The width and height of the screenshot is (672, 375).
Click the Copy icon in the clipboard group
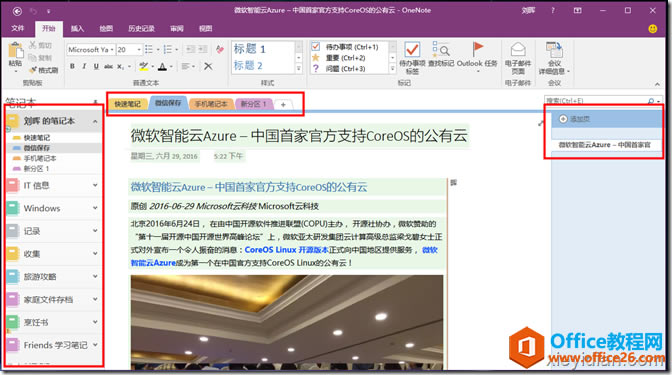coord(33,57)
